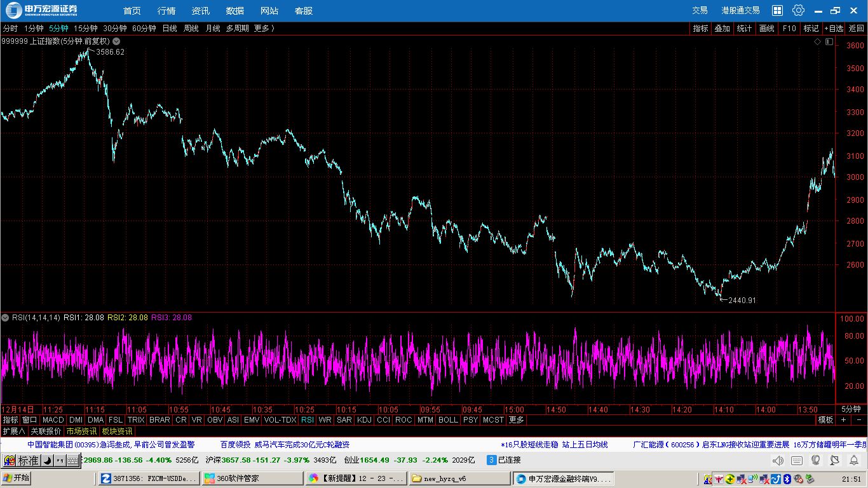Open the 资讯 menu
This screenshot has width=868, height=488.
pos(201,11)
